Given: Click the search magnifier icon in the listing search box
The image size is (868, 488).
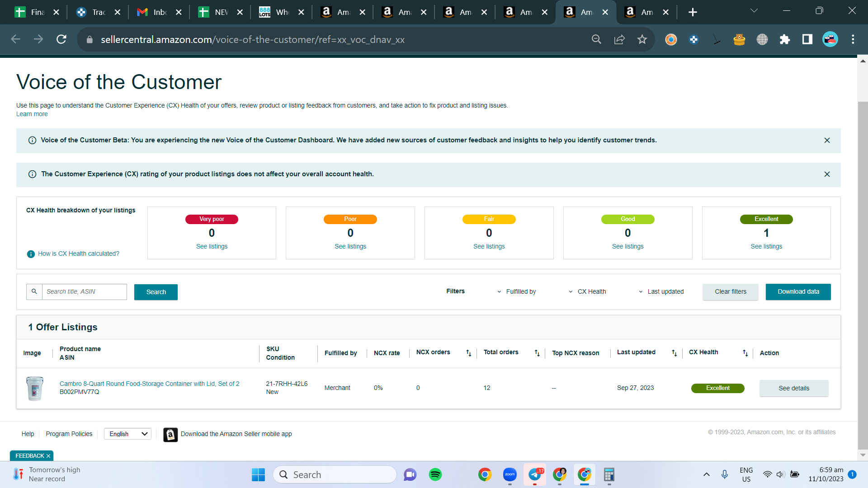Looking at the screenshot, I should click(x=34, y=291).
